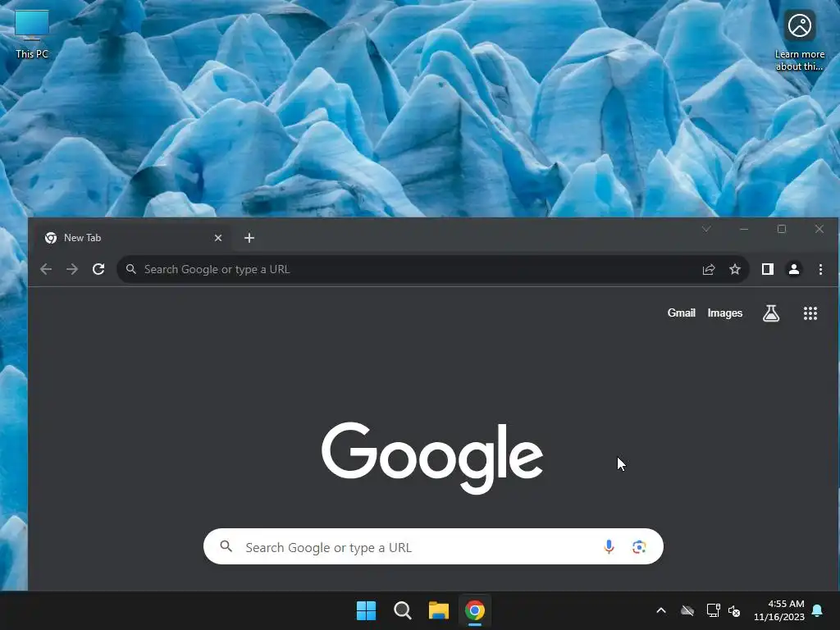Click OneDrive cloud tray icon
Image resolution: width=840 pixels, height=630 pixels.
(x=687, y=610)
